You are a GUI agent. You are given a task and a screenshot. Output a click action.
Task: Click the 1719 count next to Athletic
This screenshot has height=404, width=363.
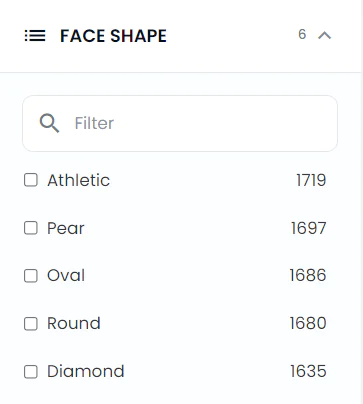[311, 180]
